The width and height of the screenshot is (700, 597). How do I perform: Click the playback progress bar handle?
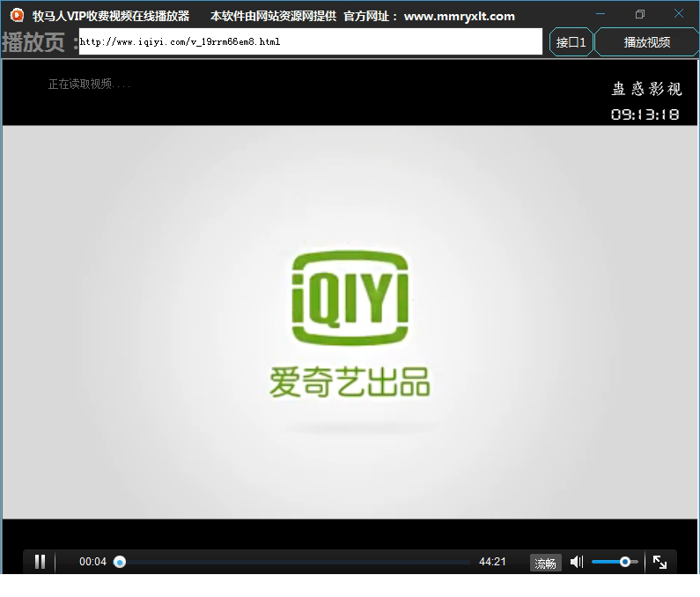pyautogui.click(x=119, y=562)
